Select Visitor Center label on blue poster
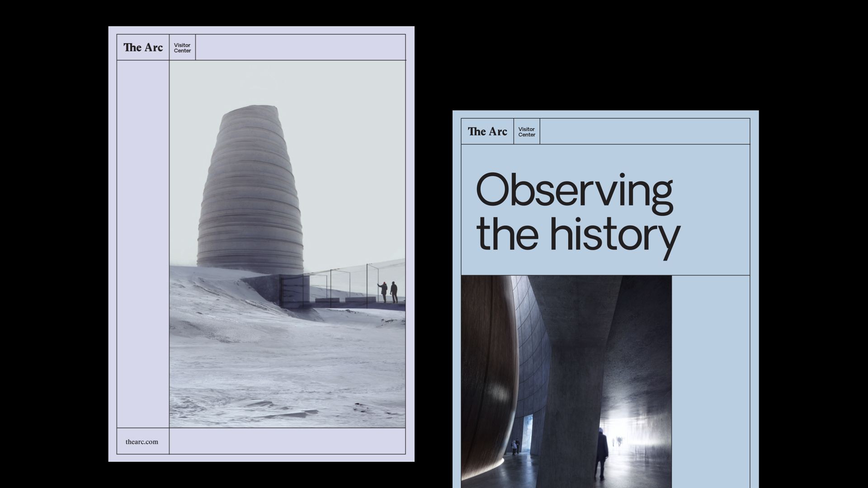 pyautogui.click(x=527, y=132)
